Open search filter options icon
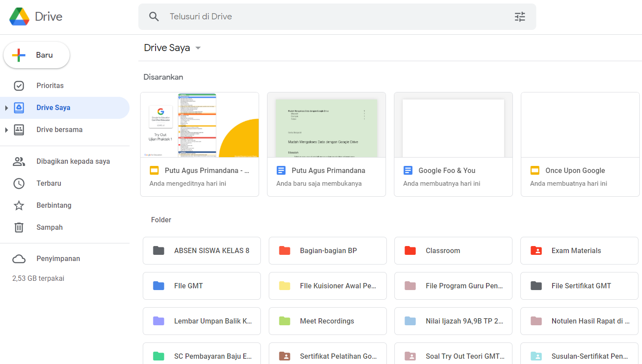Image resolution: width=642 pixels, height=364 pixels. coord(520,17)
